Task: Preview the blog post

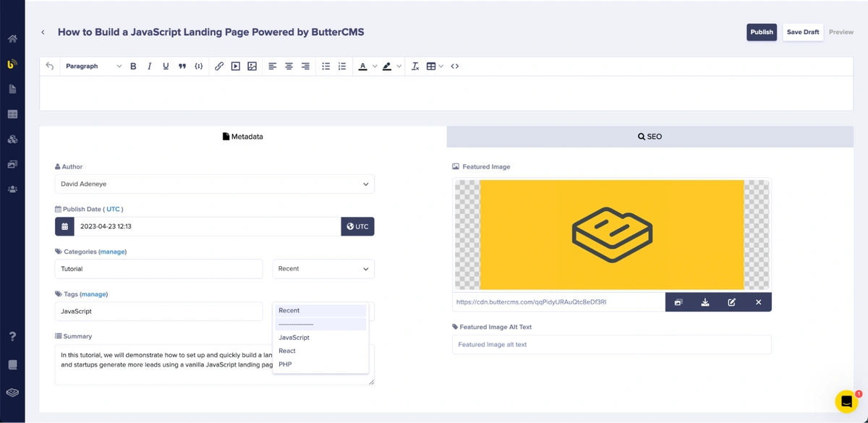Action: (841, 32)
